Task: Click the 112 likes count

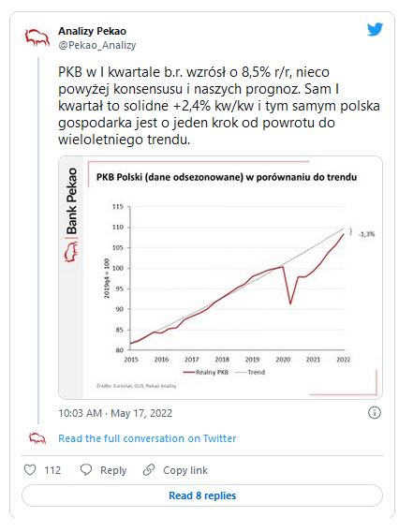Action: (x=52, y=470)
